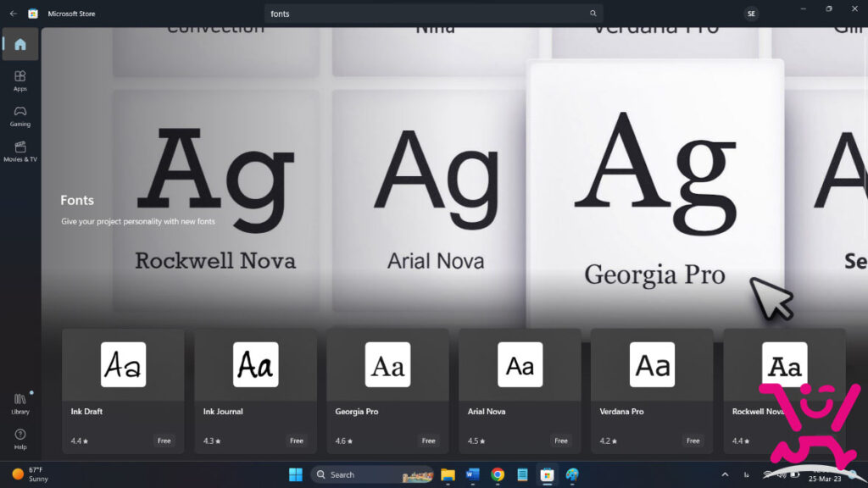Open the Ink Draft font card
868x488 pixels.
click(x=123, y=391)
